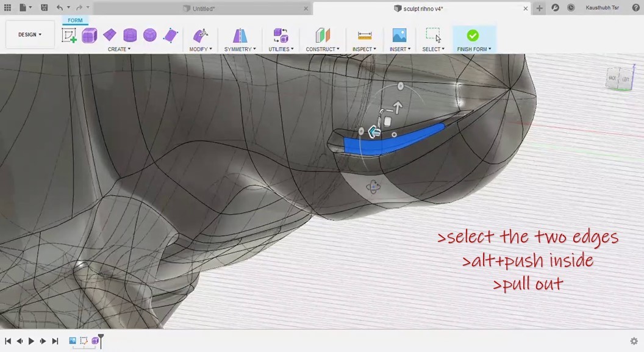
Task: Select the Mirror symmetry icon
Action: (x=240, y=35)
